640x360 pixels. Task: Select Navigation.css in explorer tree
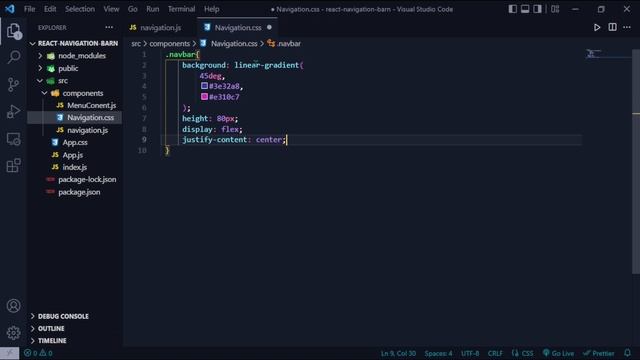74,118
